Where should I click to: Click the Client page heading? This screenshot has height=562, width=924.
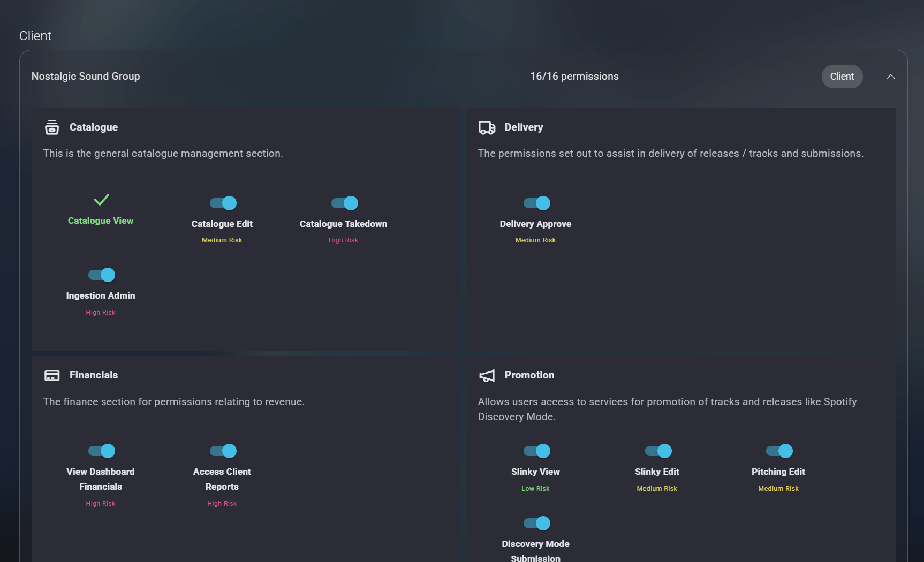35,36
